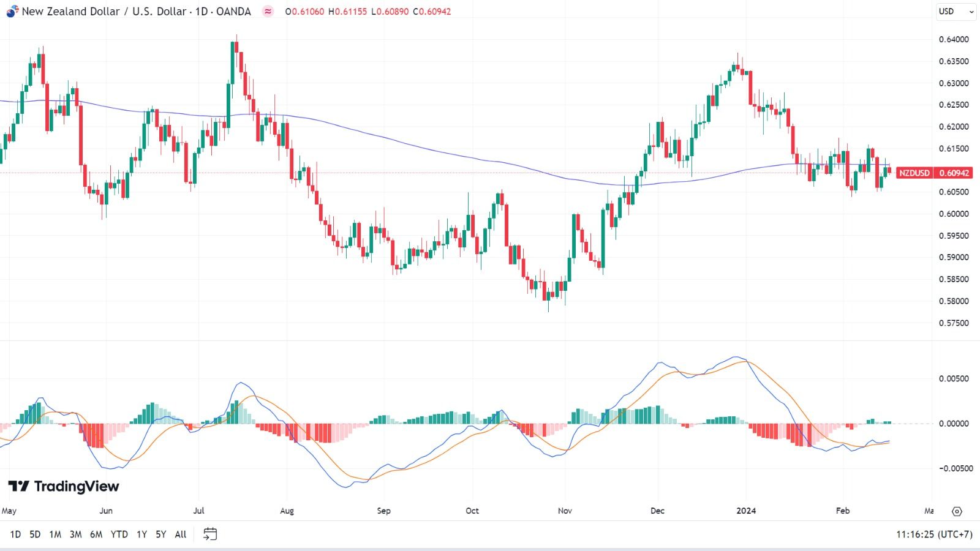Click the approximate-equals market status icon

(x=268, y=11)
